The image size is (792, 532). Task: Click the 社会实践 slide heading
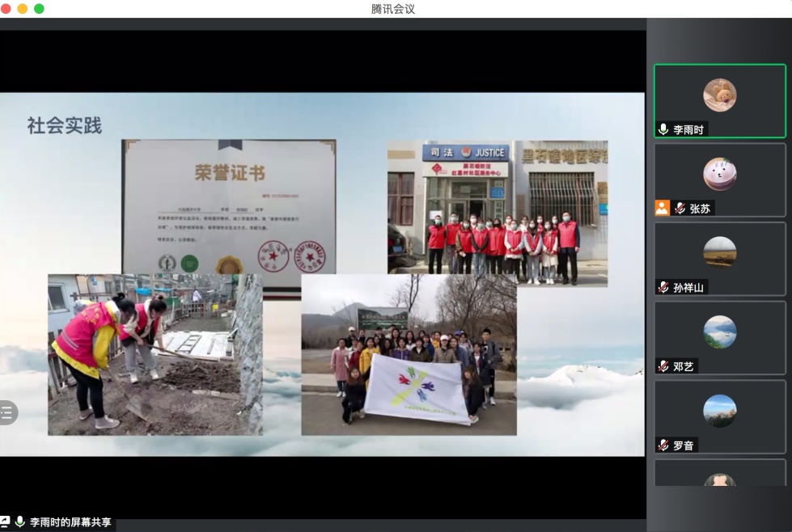point(64,125)
